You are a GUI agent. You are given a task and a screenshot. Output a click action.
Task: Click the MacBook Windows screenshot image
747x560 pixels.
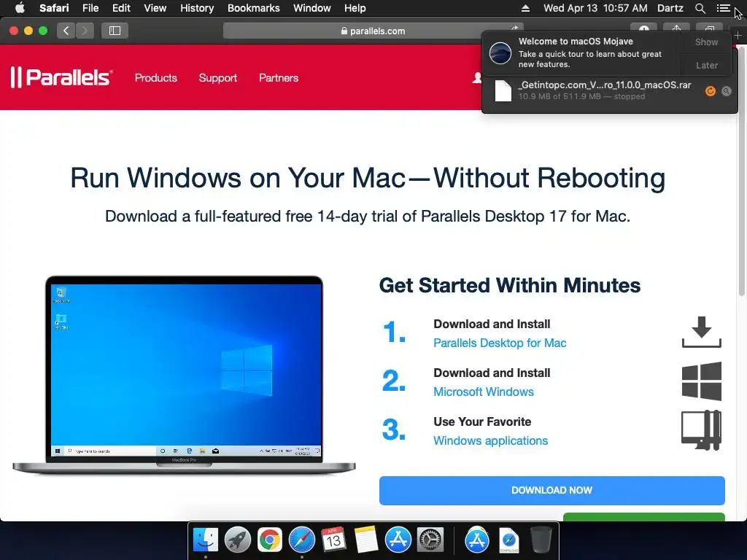pyautogui.click(x=184, y=375)
